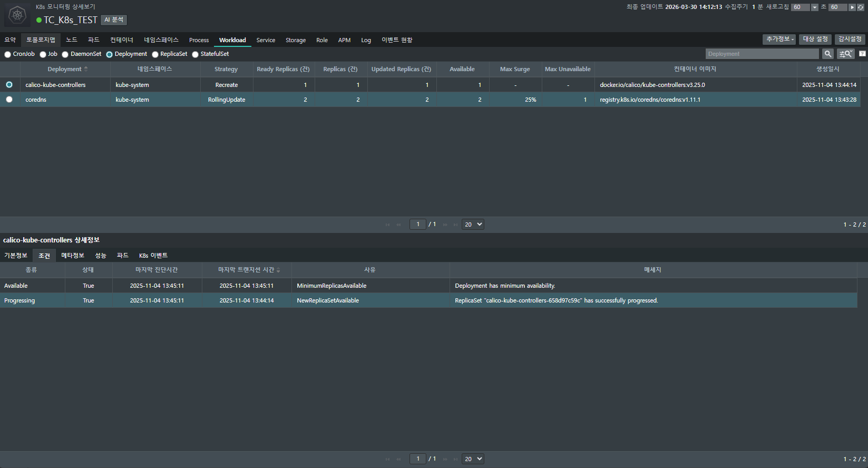
Task: Open the refresh interval 60 dropdown arrow
Action: click(815, 7)
